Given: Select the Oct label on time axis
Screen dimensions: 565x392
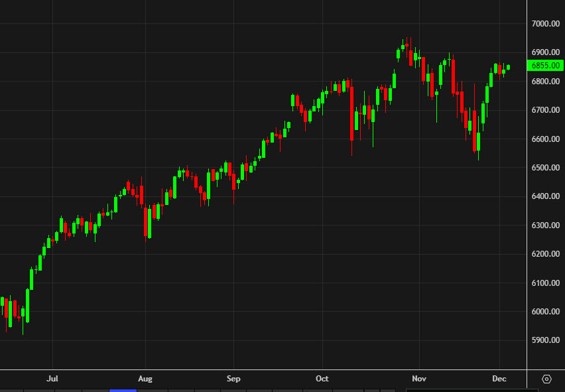Looking at the screenshot, I should click(x=322, y=379).
